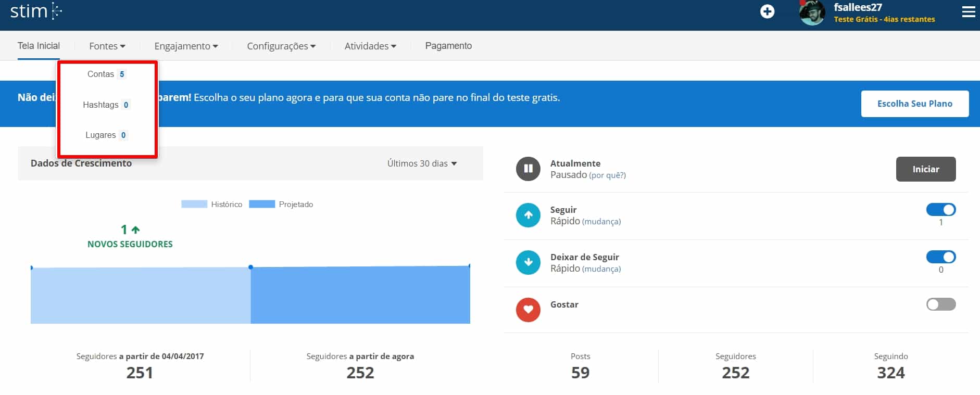Click the NOVOS SEGUIDORES label

(x=130, y=244)
